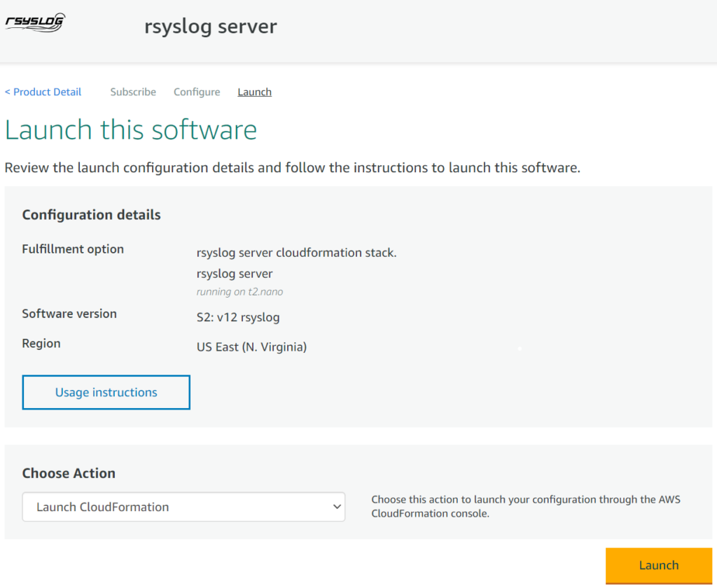Screen dimensions: 717x588
Task: Click rsyslog server cloudformation stack text
Action: click(x=296, y=253)
